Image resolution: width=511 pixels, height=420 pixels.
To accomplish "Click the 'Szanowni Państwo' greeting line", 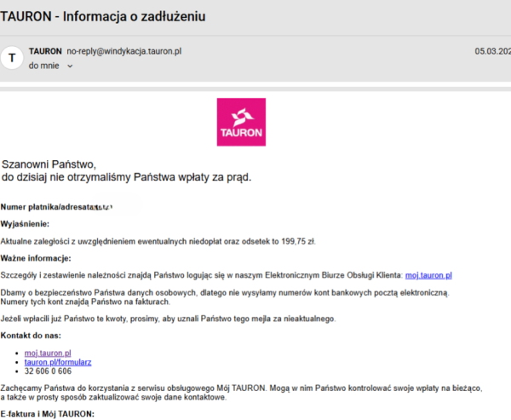I will (49, 164).
